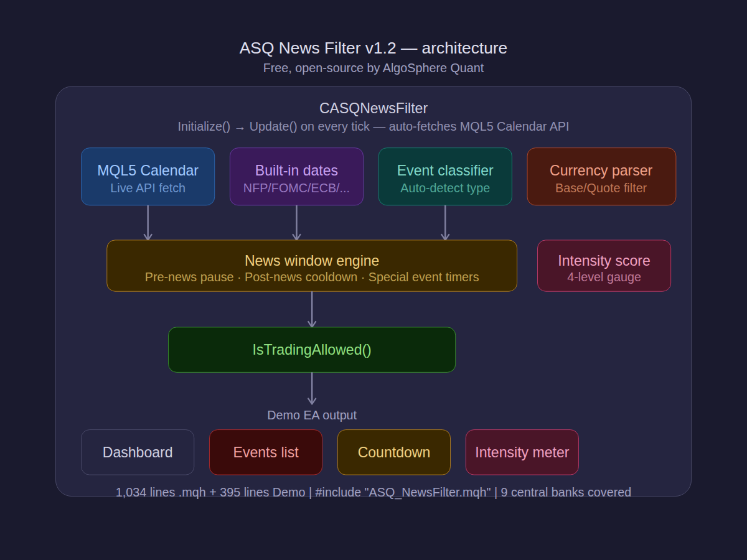Click the News window engine box
Viewport: 747px width, 560px height.
pyautogui.click(x=312, y=265)
